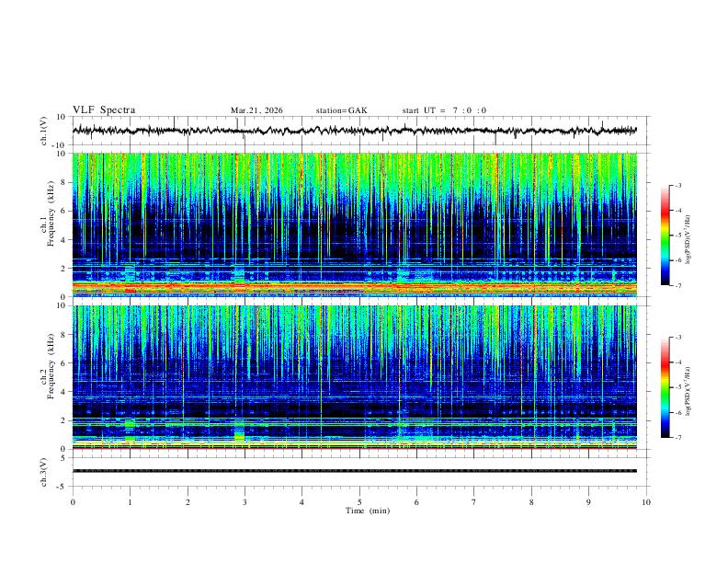The width and height of the screenshot is (728, 563).
Task: Click the ch.1 spectrogram panel
Action: 355,224
